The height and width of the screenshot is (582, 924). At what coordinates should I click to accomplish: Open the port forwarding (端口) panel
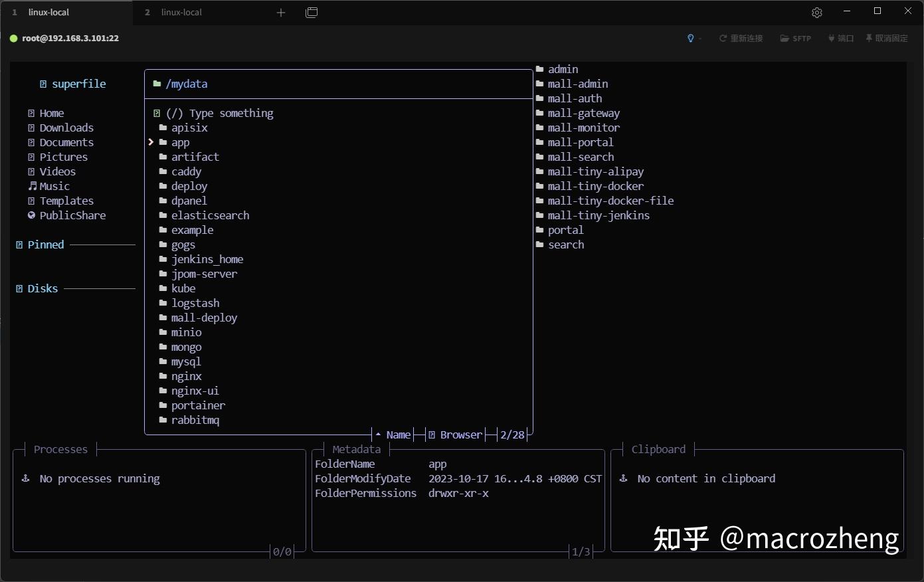[x=840, y=38]
